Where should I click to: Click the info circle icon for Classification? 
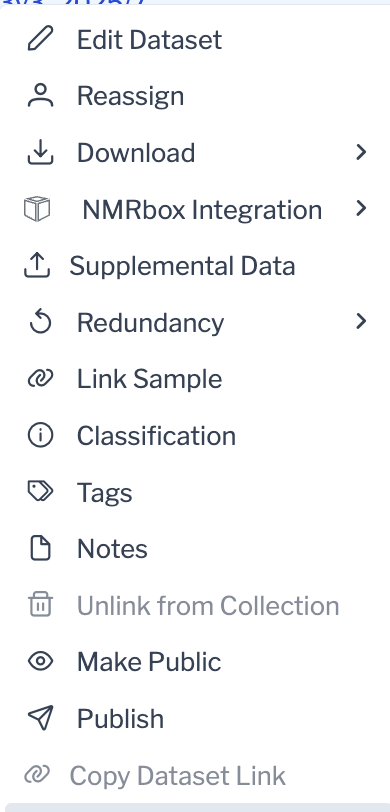pos(40,436)
